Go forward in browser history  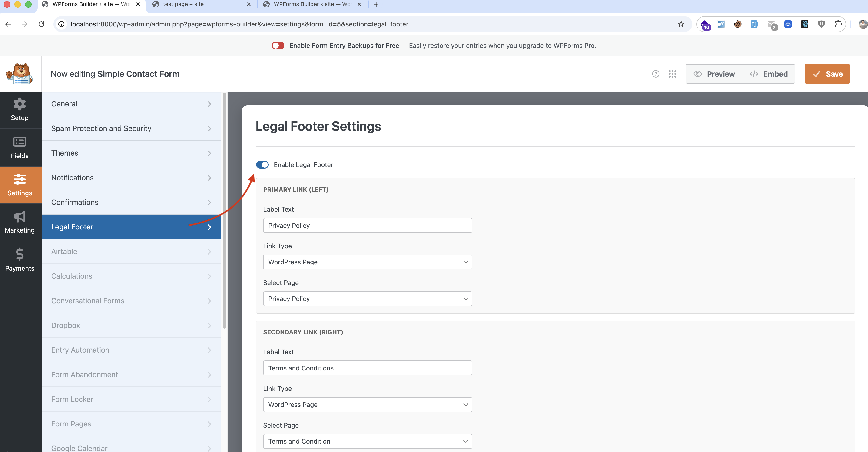point(25,24)
